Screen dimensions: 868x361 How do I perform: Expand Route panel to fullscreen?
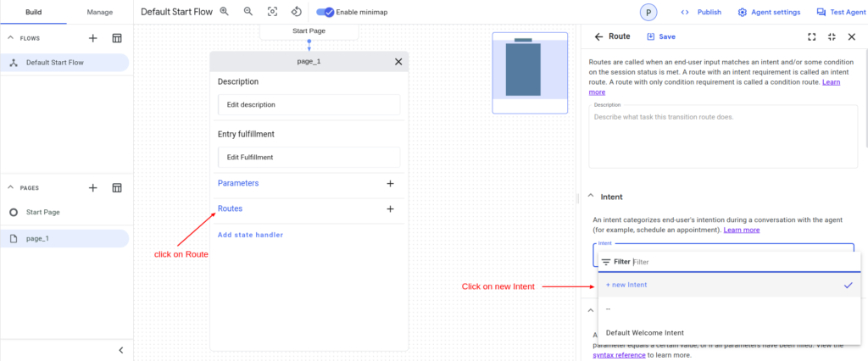pyautogui.click(x=811, y=37)
